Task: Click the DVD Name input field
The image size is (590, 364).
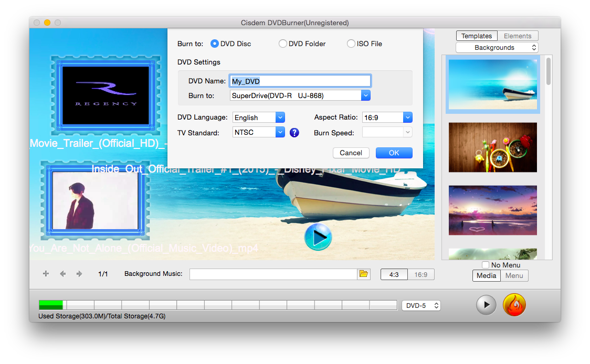Action: (300, 81)
